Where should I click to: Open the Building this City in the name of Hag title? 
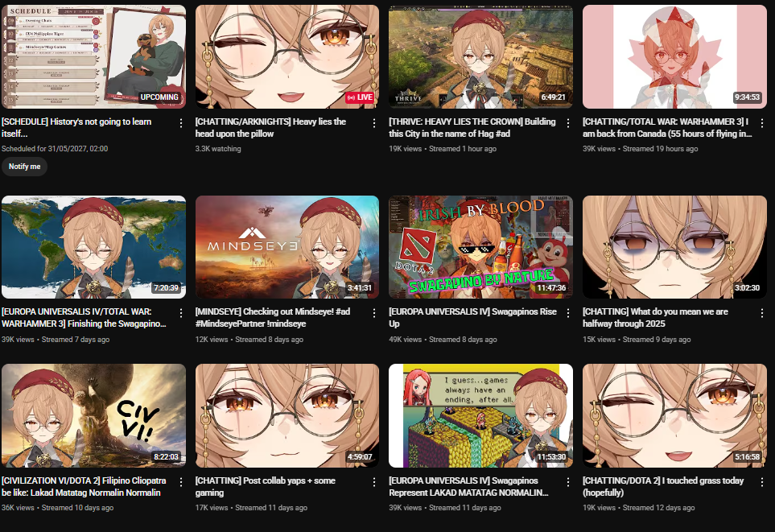click(x=472, y=127)
